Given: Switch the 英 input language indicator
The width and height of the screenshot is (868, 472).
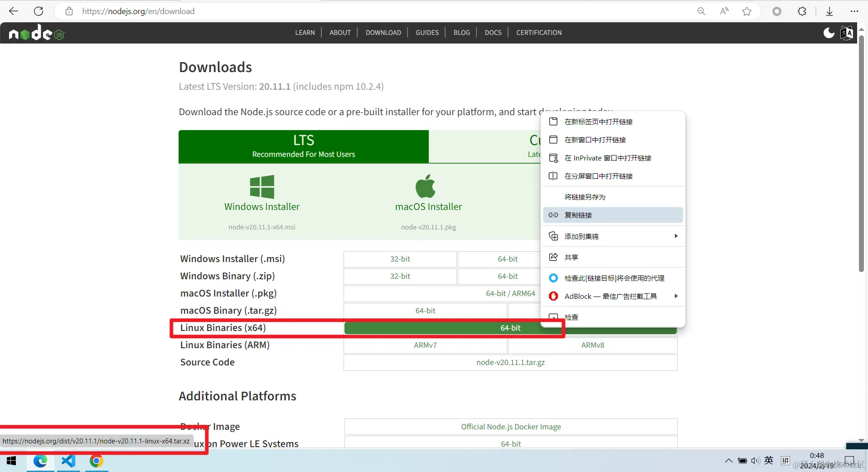Looking at the screenshot, I should tap(769, 460).
